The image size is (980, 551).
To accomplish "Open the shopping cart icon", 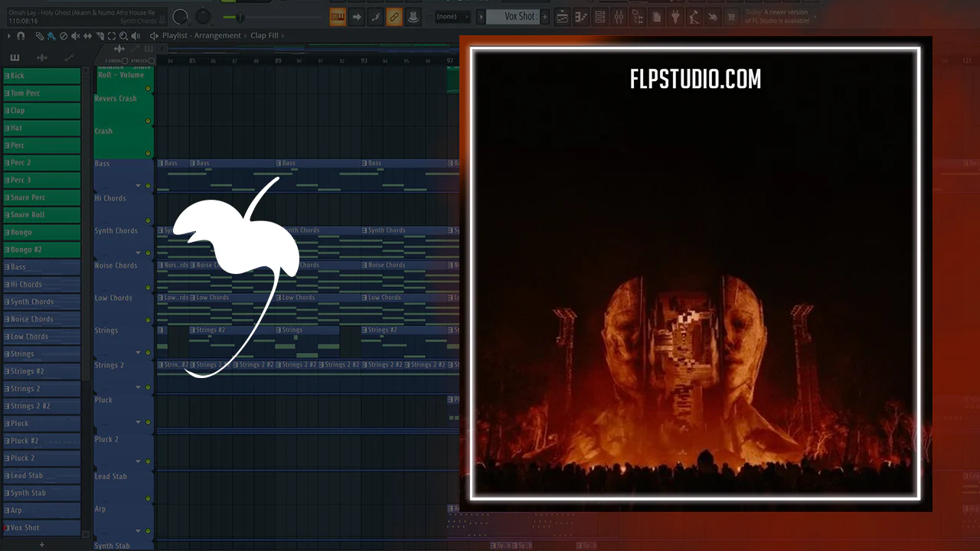I will (731, 17).
